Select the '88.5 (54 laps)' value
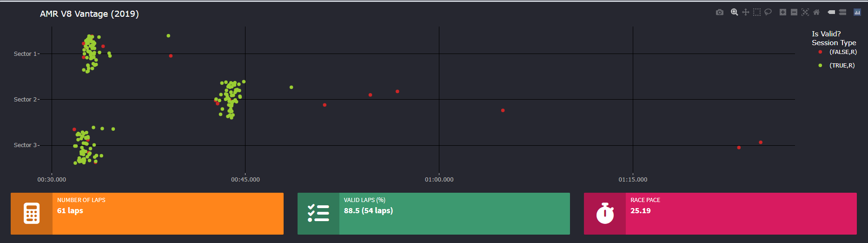This screenshot has width=868, height=243. pyautogui.click(x=368, y=211)
